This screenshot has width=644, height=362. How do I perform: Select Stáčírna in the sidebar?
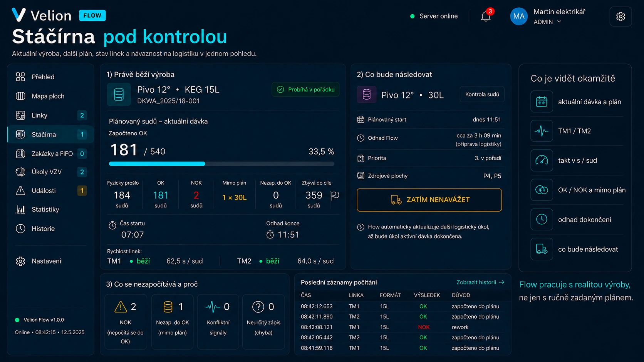coord(50,135)
